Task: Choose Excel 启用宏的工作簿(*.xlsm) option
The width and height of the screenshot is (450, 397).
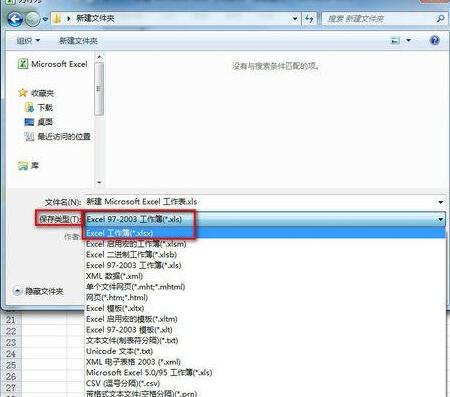Action: point(265,244)
